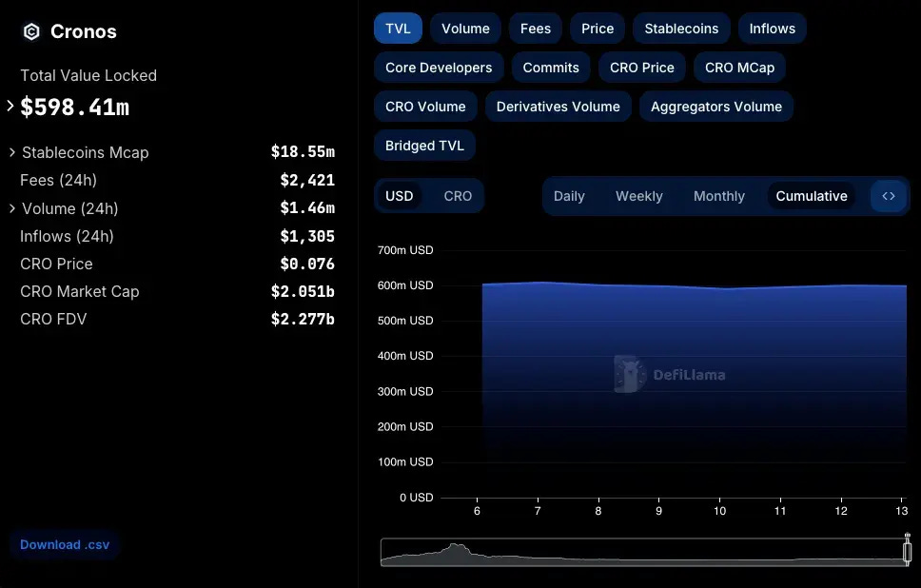Expand the Total Value Locked breakdown chevron
This screenshot has width=921, height=588.
pyautogui.click(x=10, y=106)
